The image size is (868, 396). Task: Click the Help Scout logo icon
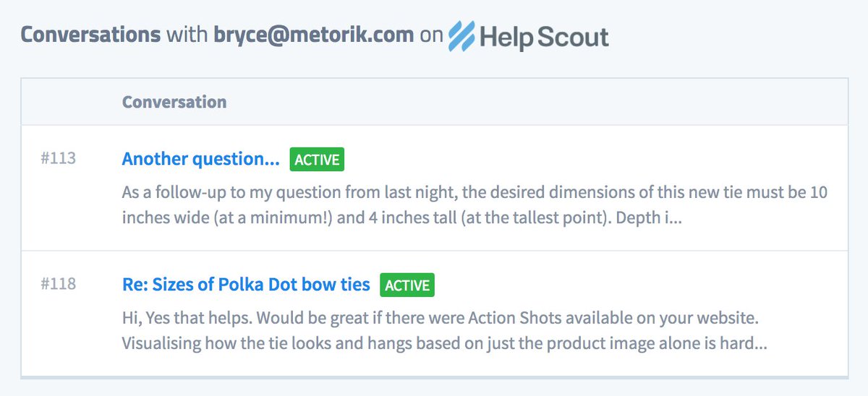click(x=466, y=35)
